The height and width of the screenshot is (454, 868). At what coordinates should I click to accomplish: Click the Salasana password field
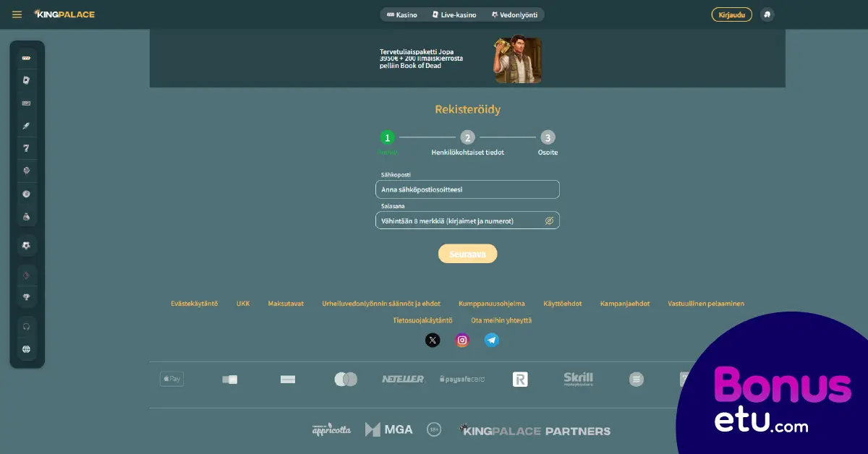[459, 220]
